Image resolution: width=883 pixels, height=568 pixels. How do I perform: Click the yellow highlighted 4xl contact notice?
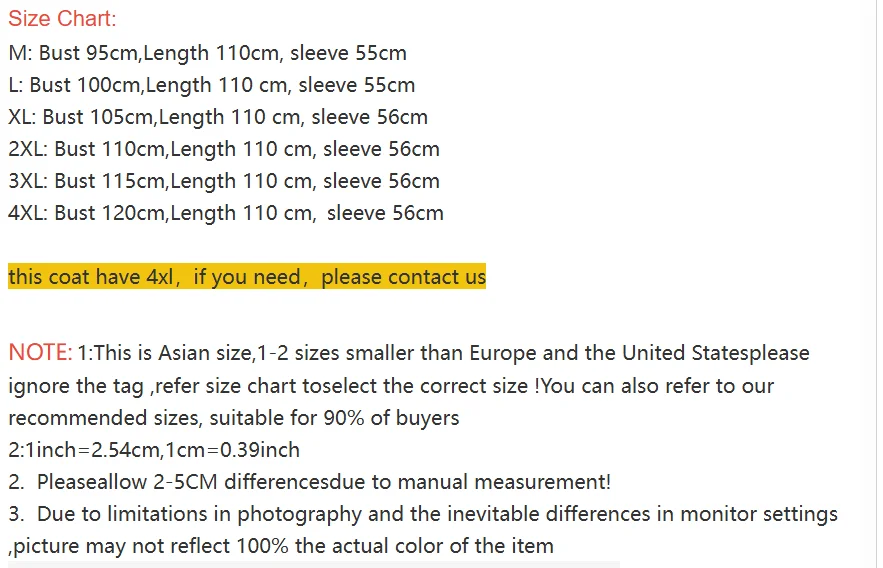pos(246,277)
